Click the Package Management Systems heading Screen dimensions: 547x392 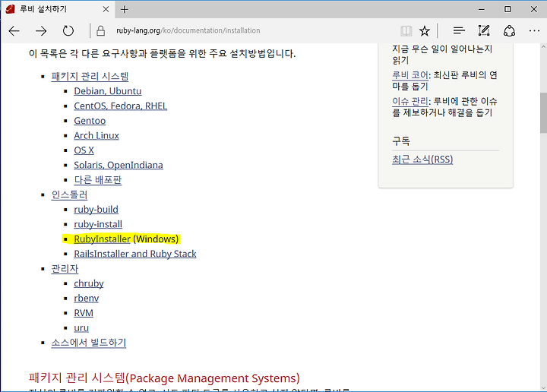[x=164, y=378]
